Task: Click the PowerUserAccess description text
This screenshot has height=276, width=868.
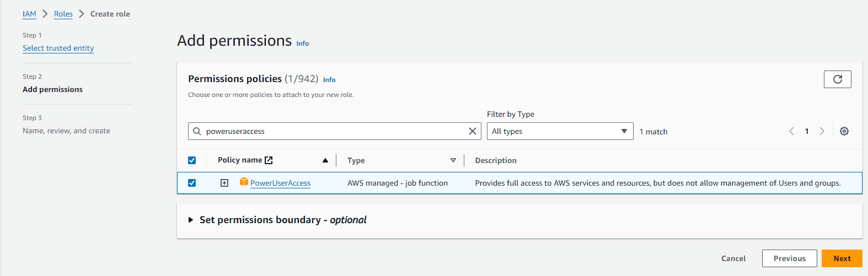Action: [x=658, y=183]
